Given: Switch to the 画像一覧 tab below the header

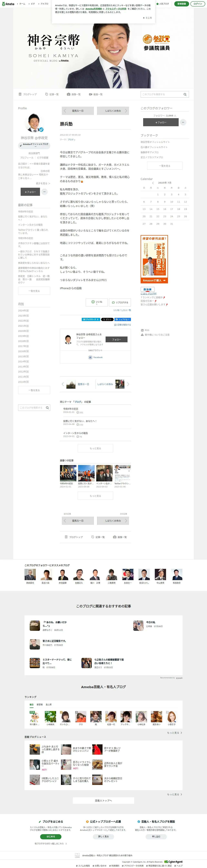Looking at the screenshot, I should (74, 94).
